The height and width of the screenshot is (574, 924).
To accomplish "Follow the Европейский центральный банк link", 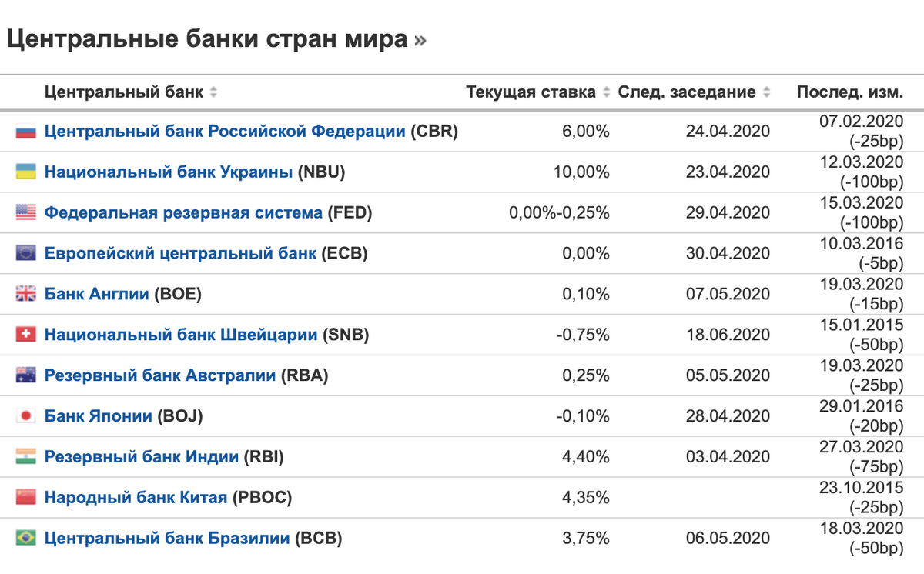I will click(x=180, y=253).
